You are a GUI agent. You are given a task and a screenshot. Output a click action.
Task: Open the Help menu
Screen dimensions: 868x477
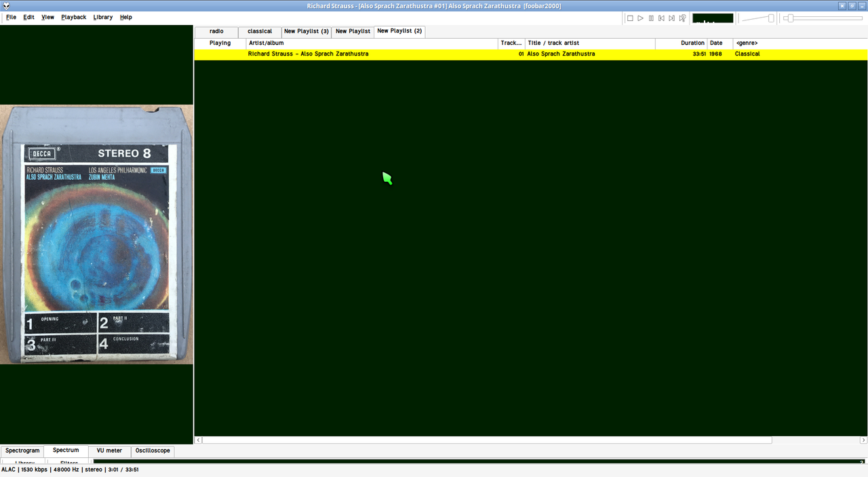[126, 17]
